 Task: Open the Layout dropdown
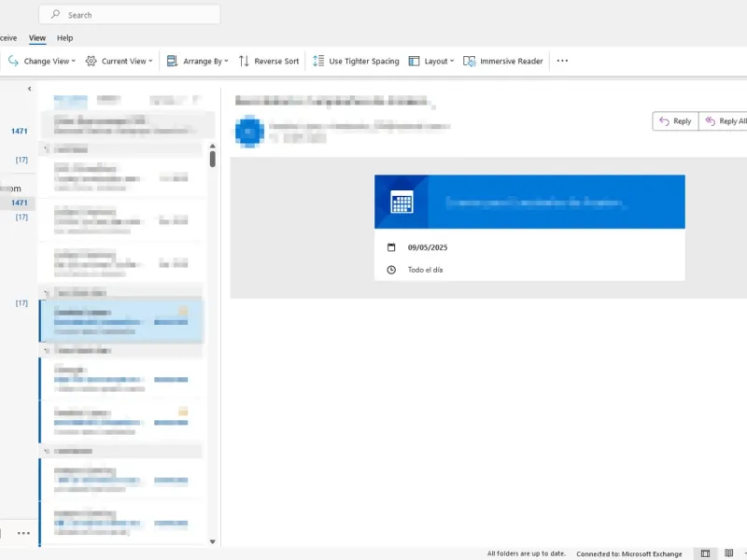pyautogui.click(x=431, y=61)
